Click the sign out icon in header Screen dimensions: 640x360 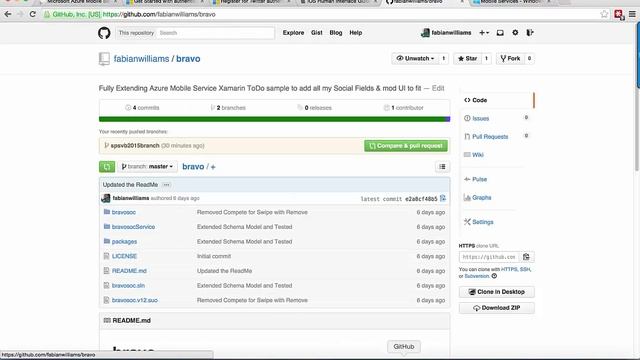tap(530, 33)
